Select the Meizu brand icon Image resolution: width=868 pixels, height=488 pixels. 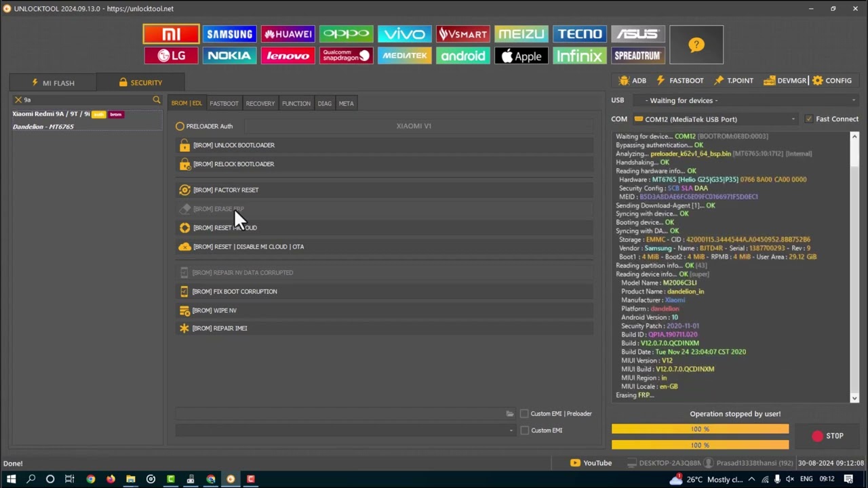click(521, 34)
